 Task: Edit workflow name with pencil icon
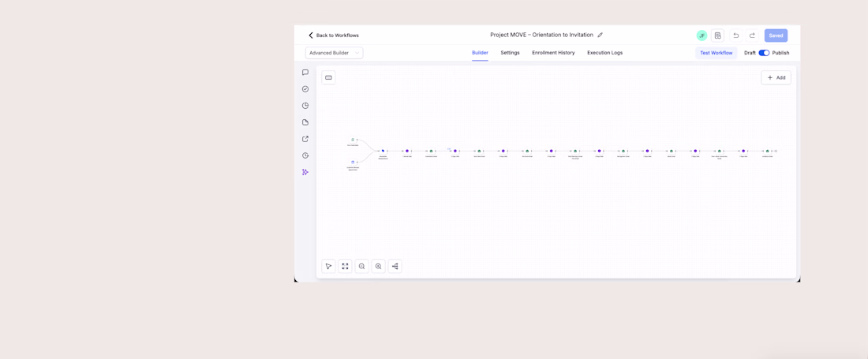pyautogui.click(x=600, y=35)
